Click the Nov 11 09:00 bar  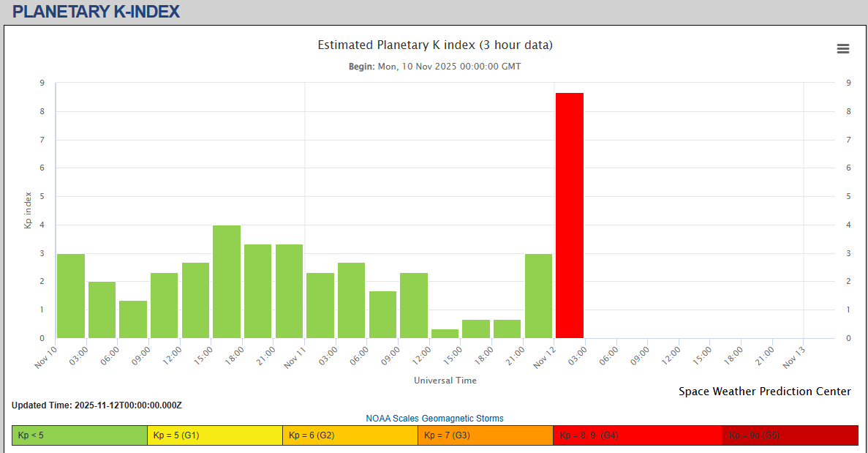(413, 305)
